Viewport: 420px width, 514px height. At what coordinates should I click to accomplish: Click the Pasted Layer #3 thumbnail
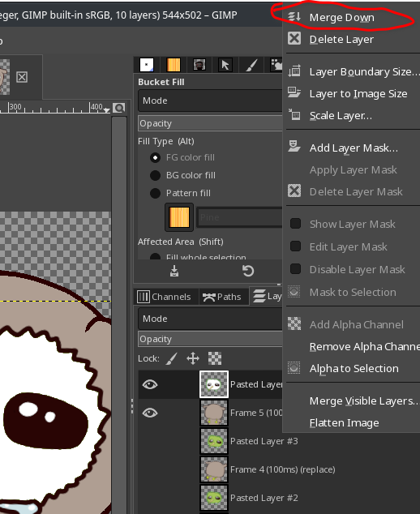tap(214, 441)
